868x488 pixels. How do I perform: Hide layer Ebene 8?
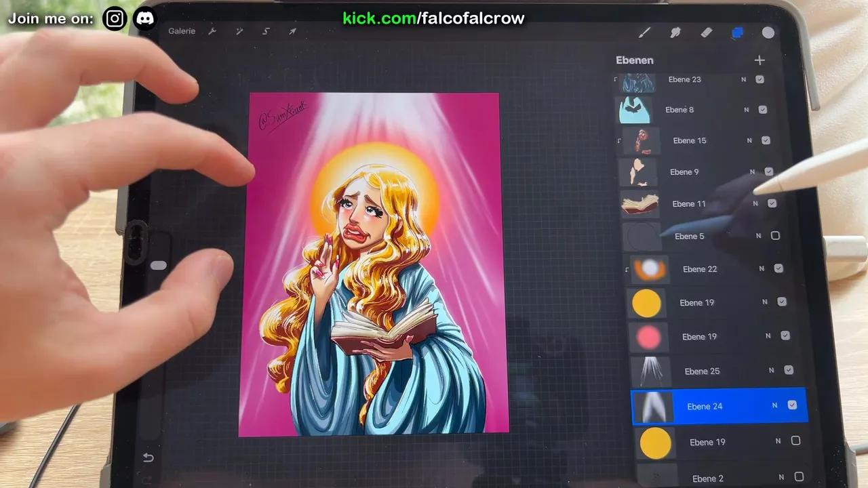(763, 110)
